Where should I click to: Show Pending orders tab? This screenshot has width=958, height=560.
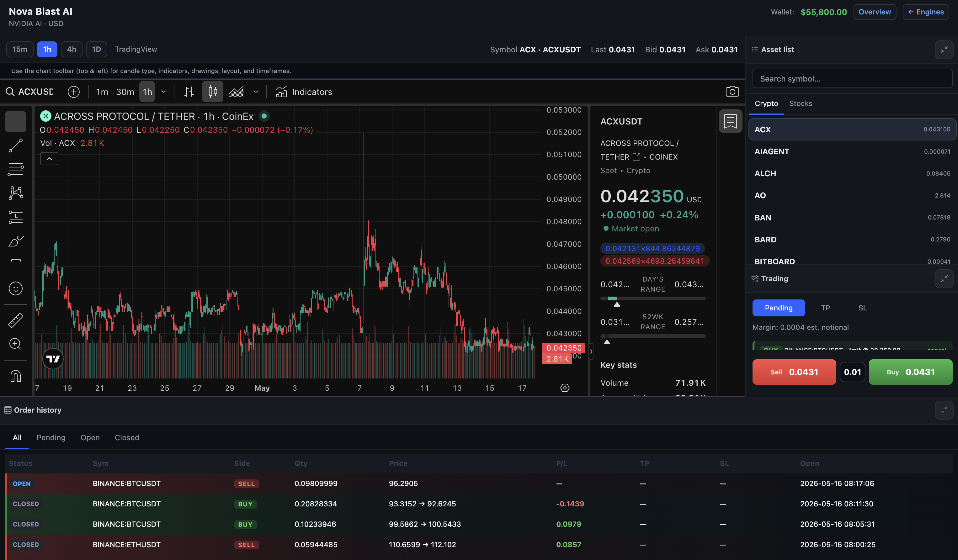pyautogui.click(x=51, y=438)
